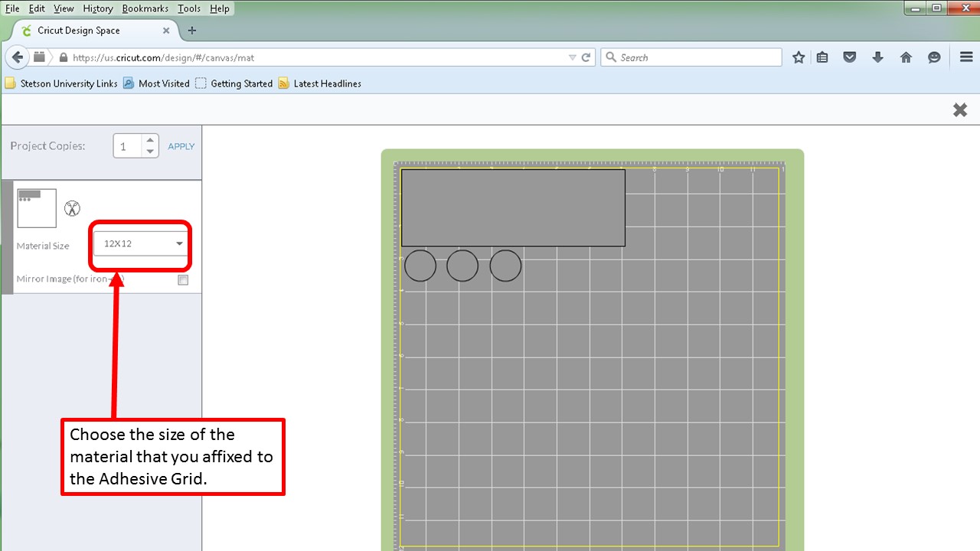Screen dimensions: 980x551
Task: Open the Hello chat smiley icon
Action: pyautogui.click(x=934, y=57)
